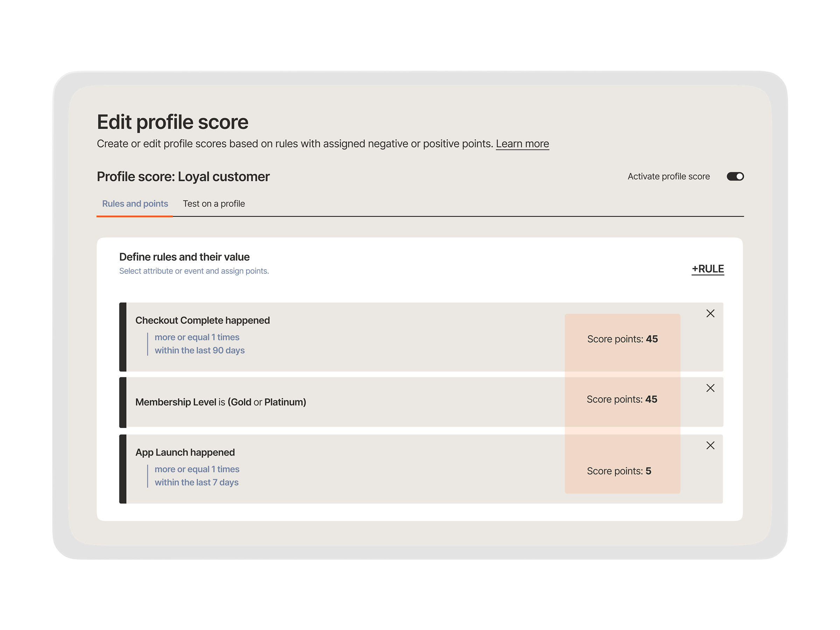Select the Checkout Complete happened rule label
This screenshot has width=840, height=630.
202,320
